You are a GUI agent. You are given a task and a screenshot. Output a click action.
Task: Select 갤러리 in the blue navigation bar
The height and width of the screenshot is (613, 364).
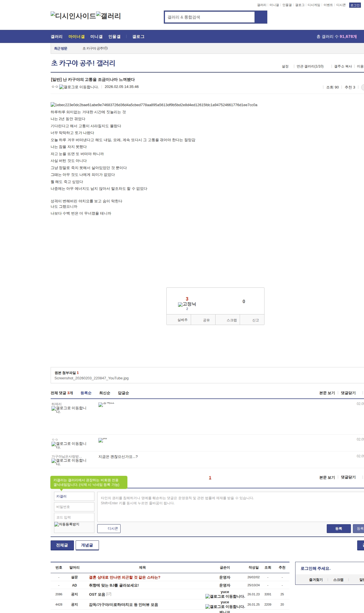pos(57,36)
